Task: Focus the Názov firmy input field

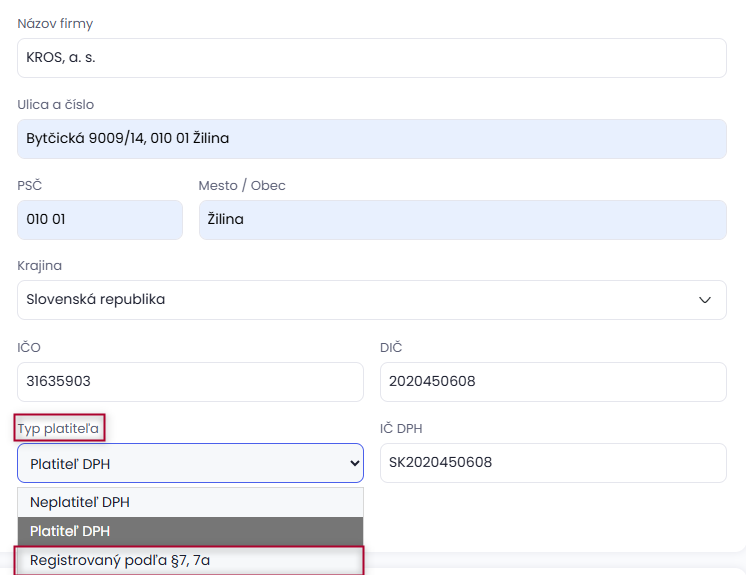Action: [370, 58]
